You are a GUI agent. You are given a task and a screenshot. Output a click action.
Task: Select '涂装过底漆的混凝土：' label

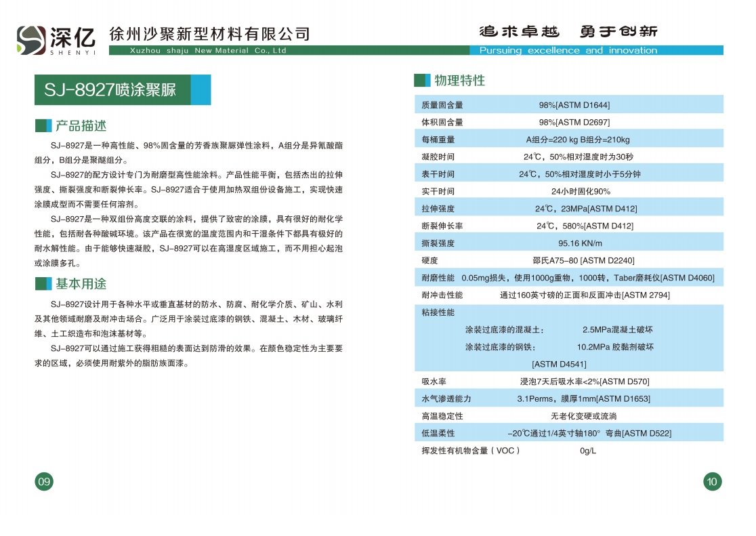[x=505, y=330]
